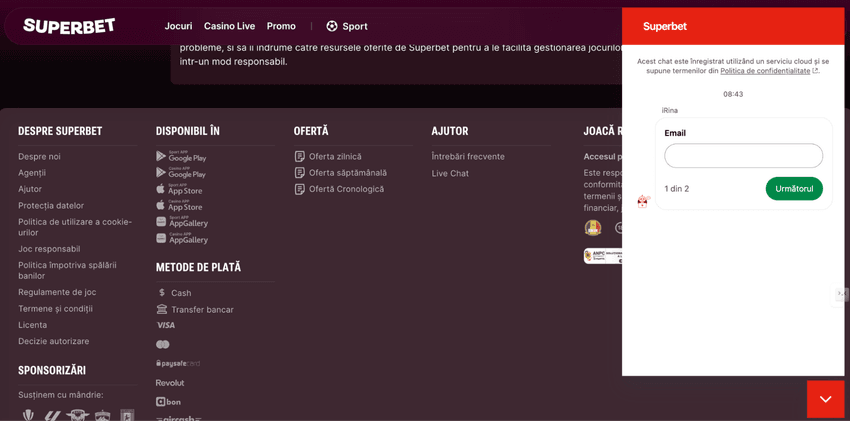This screenshot has height=421, width=850.
Task: Open Politica de utilizare a cookie-urilor
Action: tap(75, 227)
